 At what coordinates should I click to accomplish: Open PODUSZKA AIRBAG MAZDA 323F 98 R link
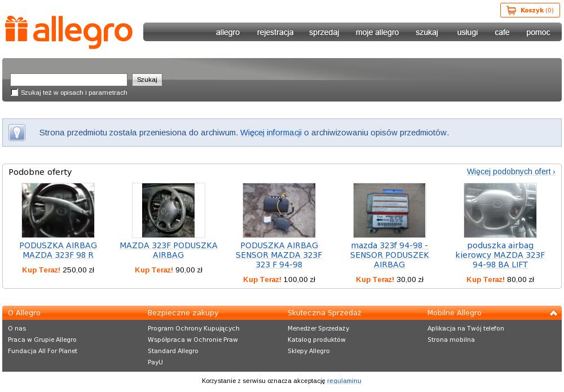coord(58,250)
